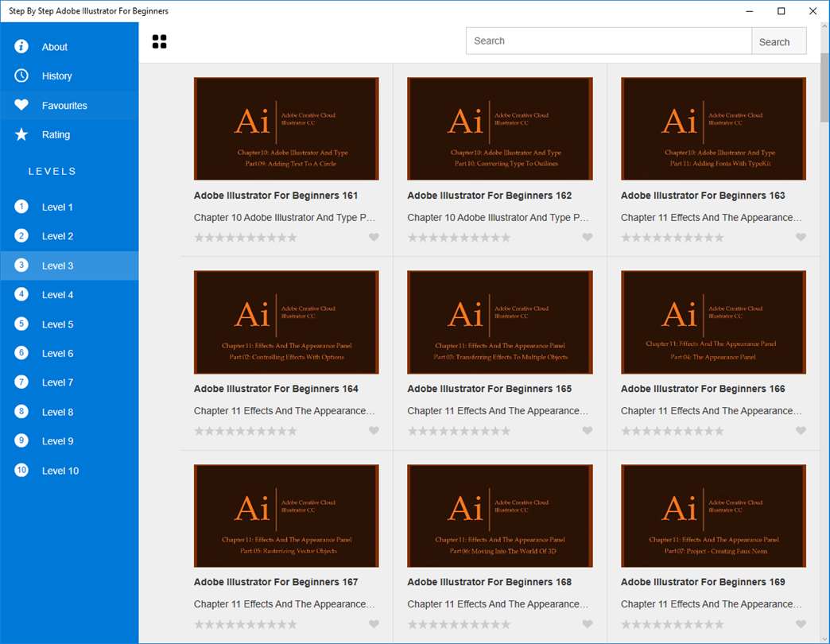830x644 pixels.
Task: Select Level 3 in the sidebar
Action: coord(69,266)
